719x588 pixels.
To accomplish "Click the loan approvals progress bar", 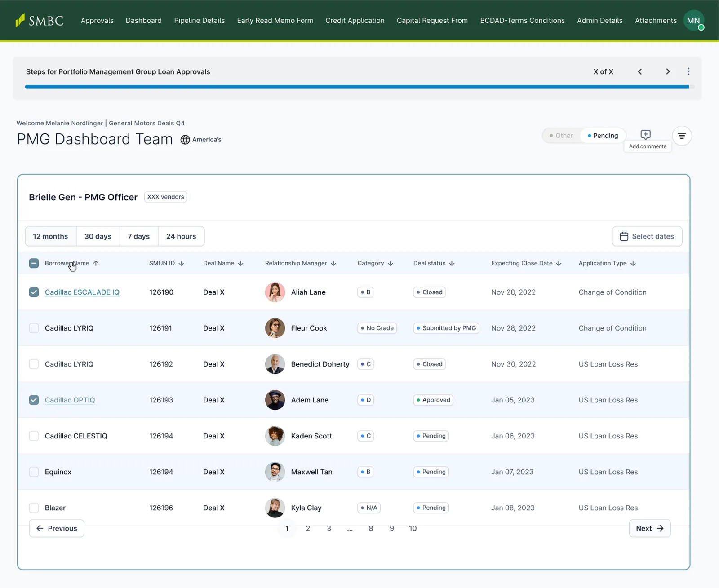I will coord(359,87).
